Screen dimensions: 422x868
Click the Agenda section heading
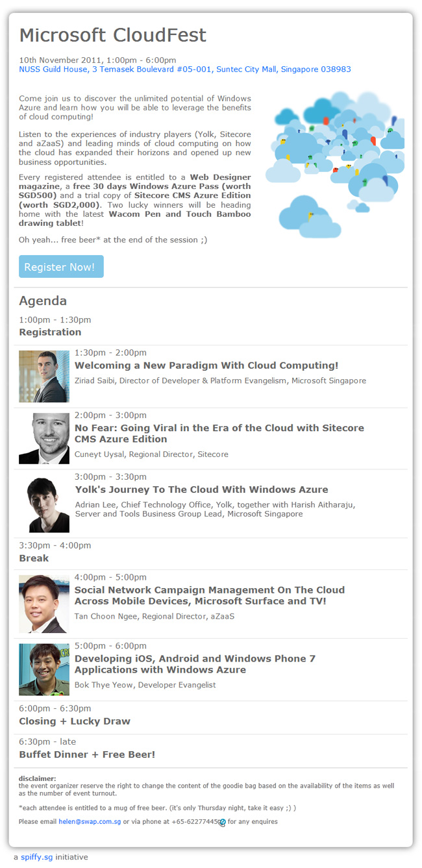tap(43, 301)
